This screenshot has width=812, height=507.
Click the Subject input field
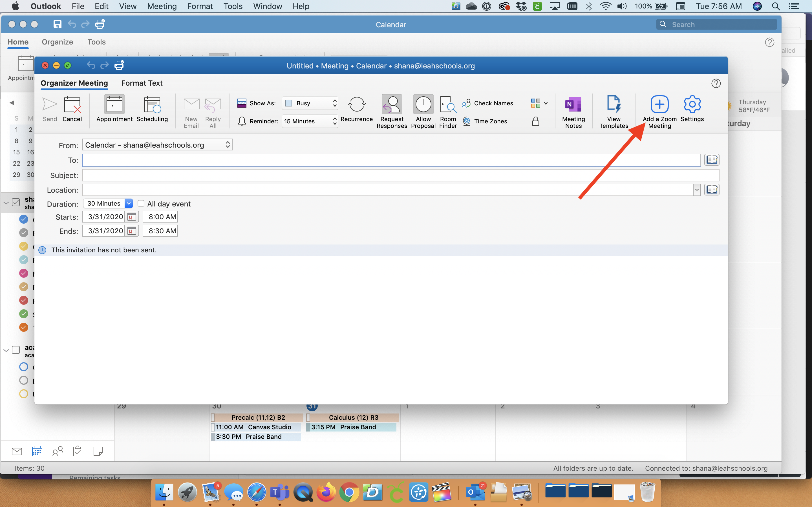401,174
